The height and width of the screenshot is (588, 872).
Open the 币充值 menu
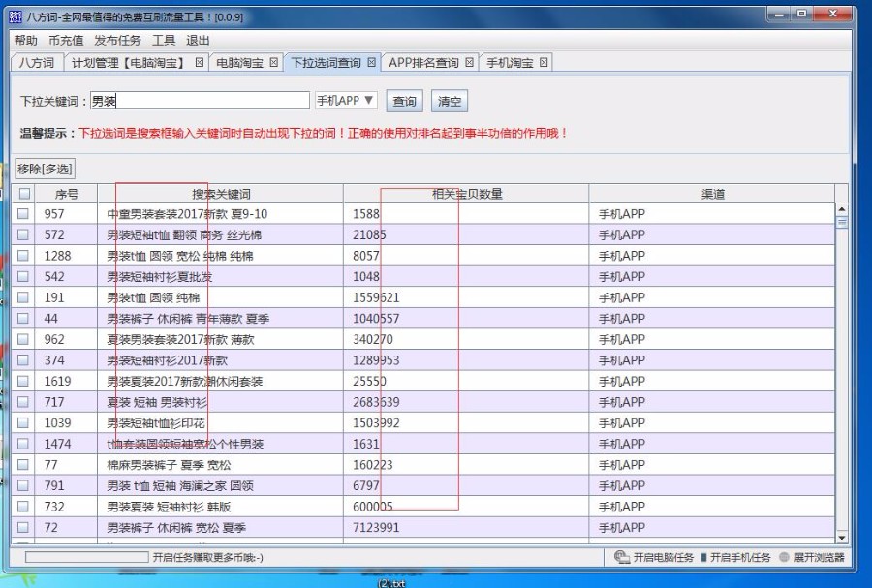(x=66, y=40)
